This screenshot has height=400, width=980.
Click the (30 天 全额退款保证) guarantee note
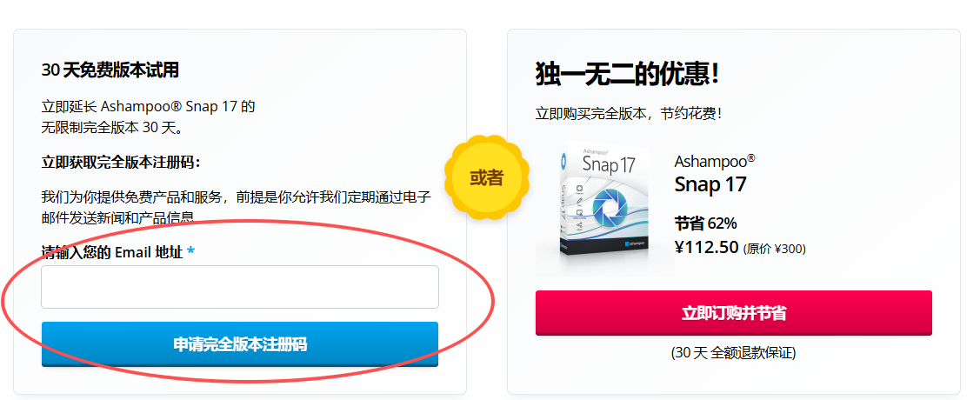click(733, 352)
